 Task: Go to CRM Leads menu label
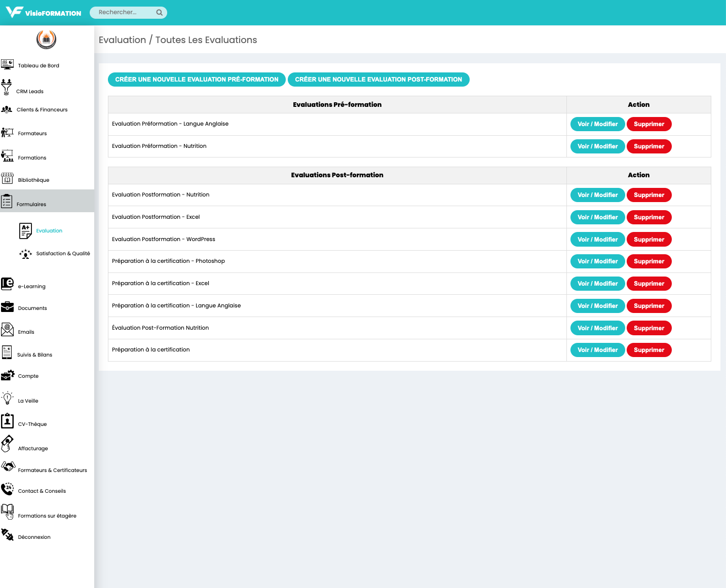tap(30, 92)
